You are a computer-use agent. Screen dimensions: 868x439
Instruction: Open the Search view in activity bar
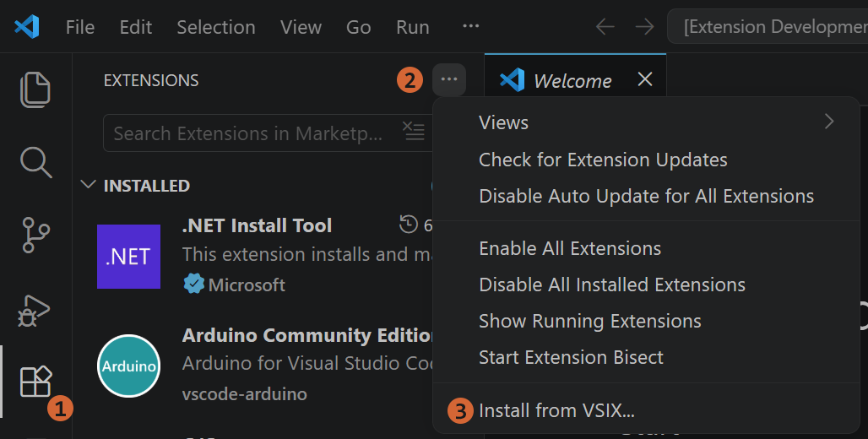click(35, 162)
